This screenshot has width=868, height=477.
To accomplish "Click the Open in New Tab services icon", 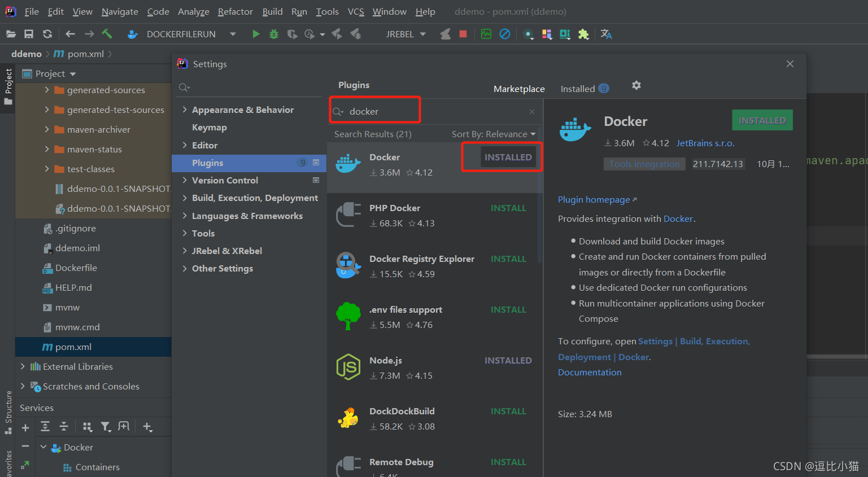I will (124, 427).
